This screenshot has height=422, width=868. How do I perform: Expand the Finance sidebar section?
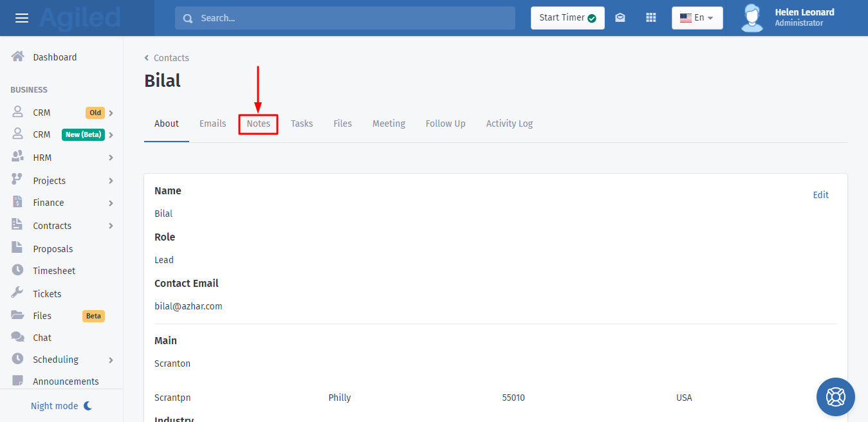pos(62,203)
